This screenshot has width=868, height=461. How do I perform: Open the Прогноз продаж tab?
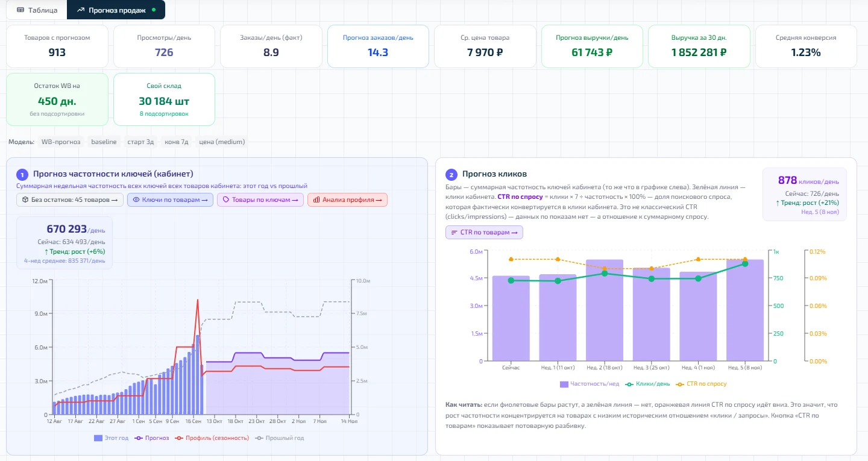pos(116,10)
